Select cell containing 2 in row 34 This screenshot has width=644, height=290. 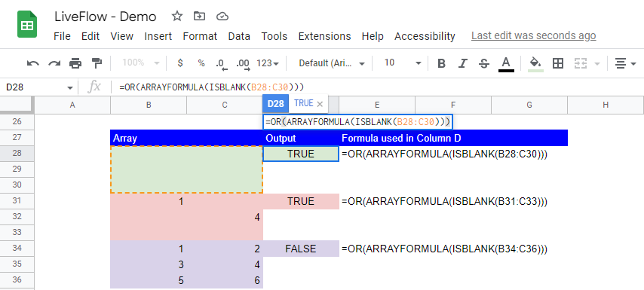coord(225,249)
